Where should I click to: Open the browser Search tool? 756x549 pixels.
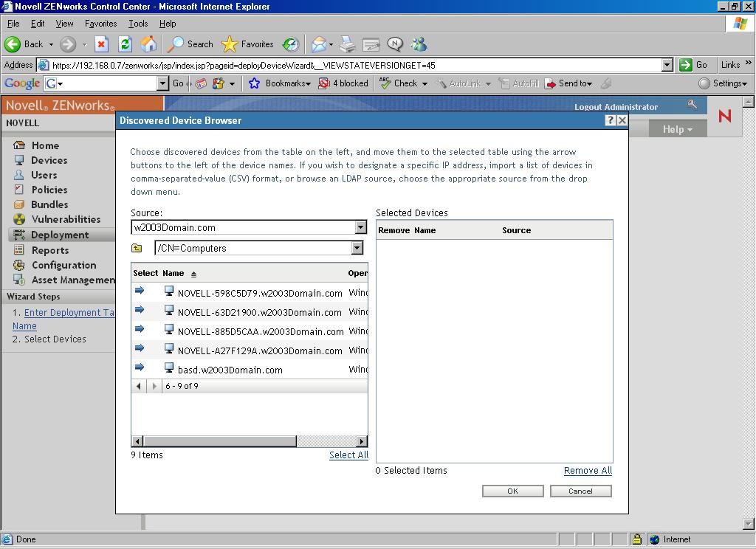190,44
